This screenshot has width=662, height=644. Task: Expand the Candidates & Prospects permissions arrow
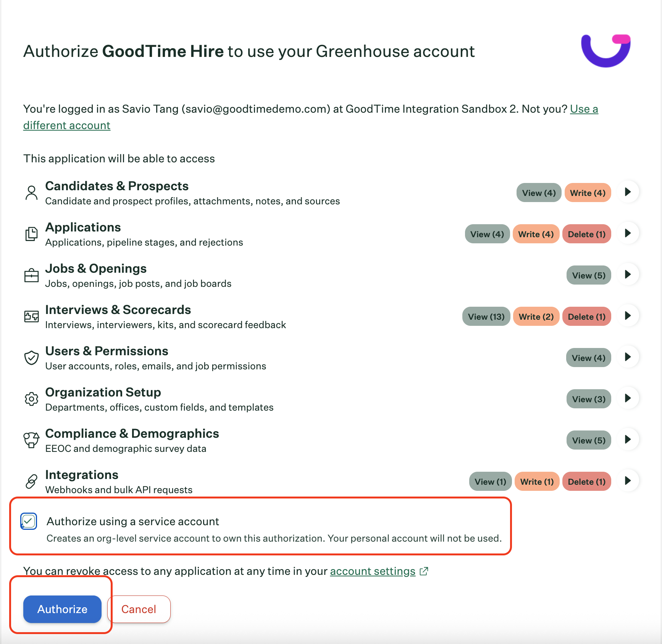[628, 192]
